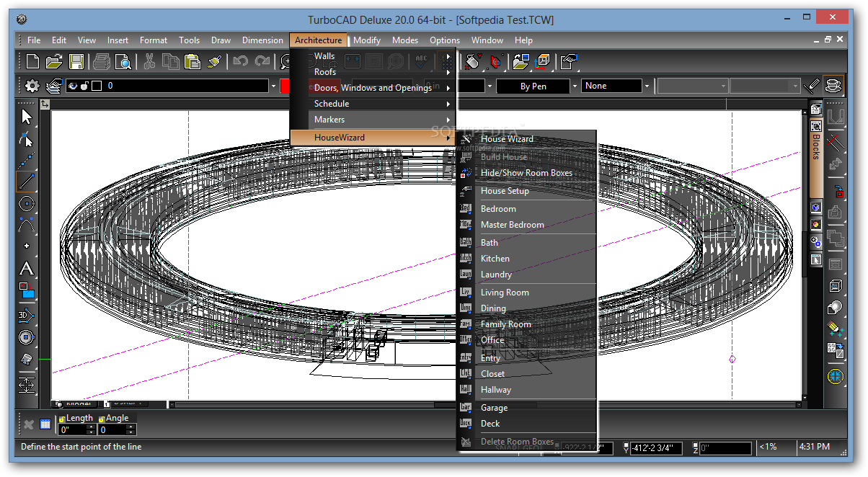The height and width of the screenshot is (477, 868).
Task: Click the selection info hand icon
Action: [x=570, y=62]
